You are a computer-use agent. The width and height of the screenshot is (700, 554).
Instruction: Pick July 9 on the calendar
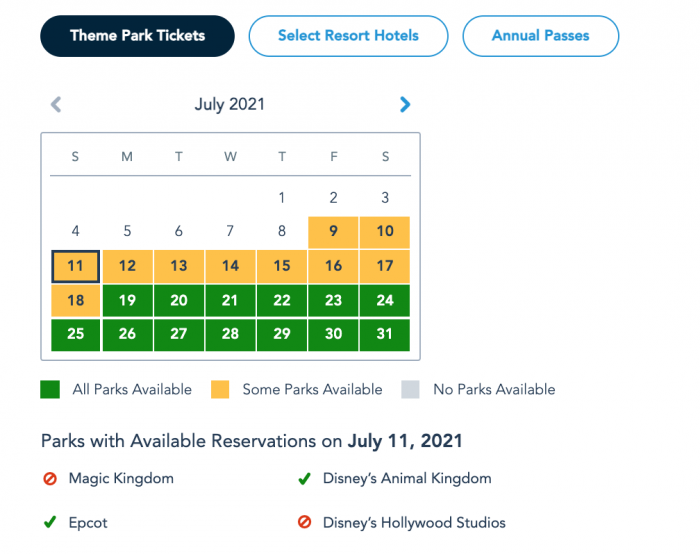click(334, 232)
